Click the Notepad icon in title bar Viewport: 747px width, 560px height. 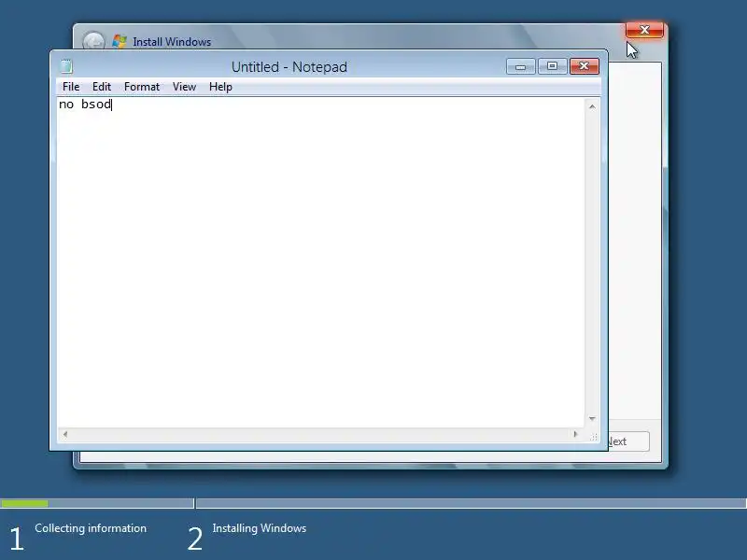pos(66,66)
